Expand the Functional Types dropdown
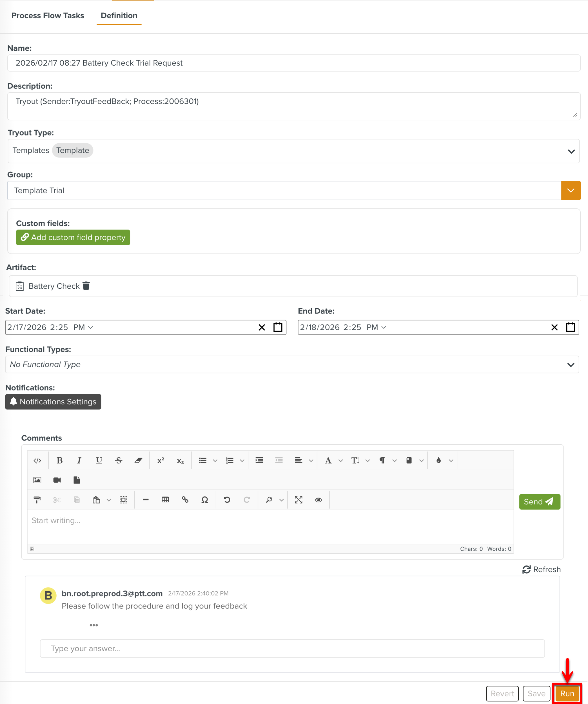The image size is (588, 704). coord(571,364)
